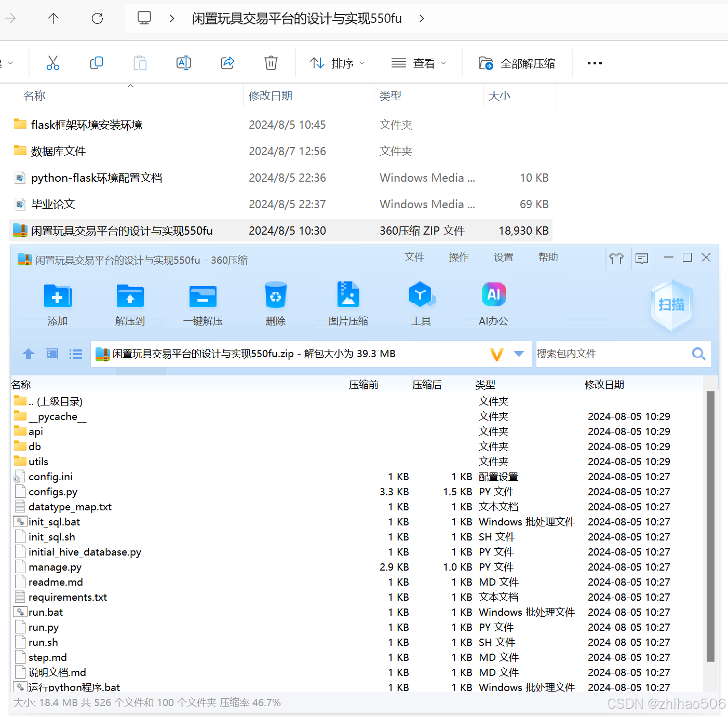This screenshot has height=717, width=728.
Task: Click the Explorer refresh button
Action: (97, 19)
